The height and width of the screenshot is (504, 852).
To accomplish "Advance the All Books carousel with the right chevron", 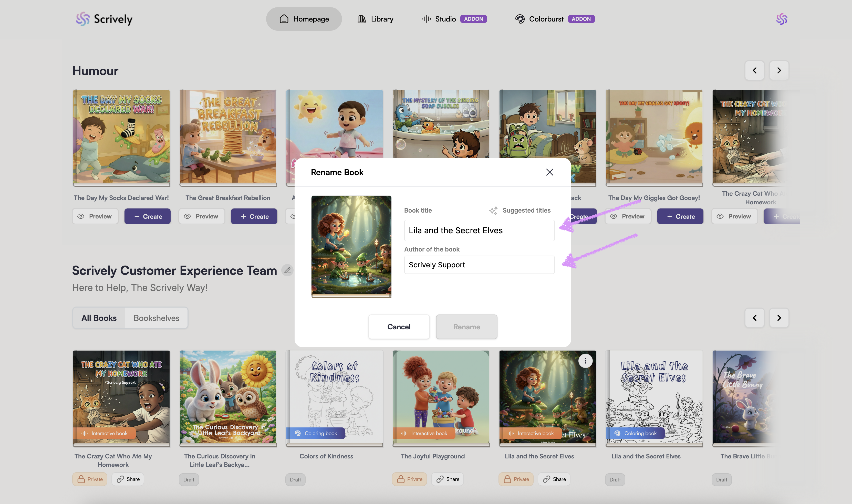I will 779,318.
